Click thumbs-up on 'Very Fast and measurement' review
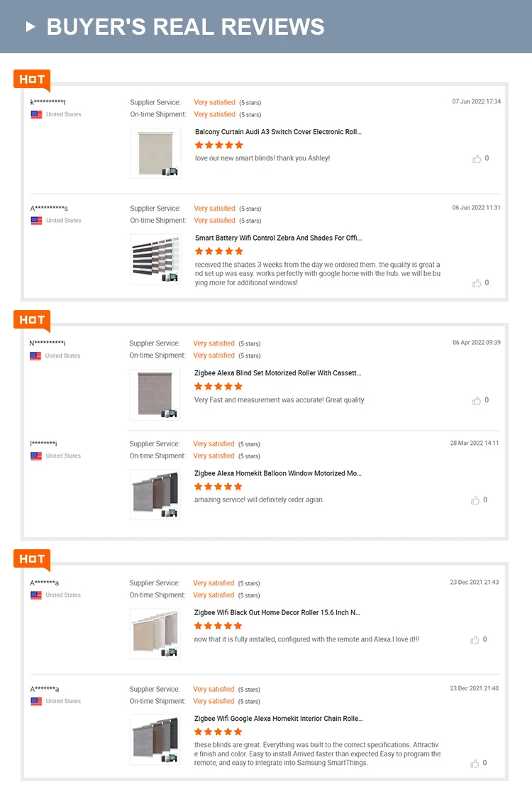 [x=477, y=401]
